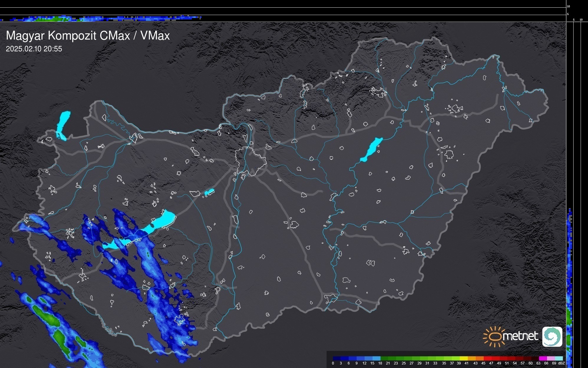This screenshot has height=368, width=588.
Task: Select the orange 43 dBZ swatch
Action: click(480, 358)
